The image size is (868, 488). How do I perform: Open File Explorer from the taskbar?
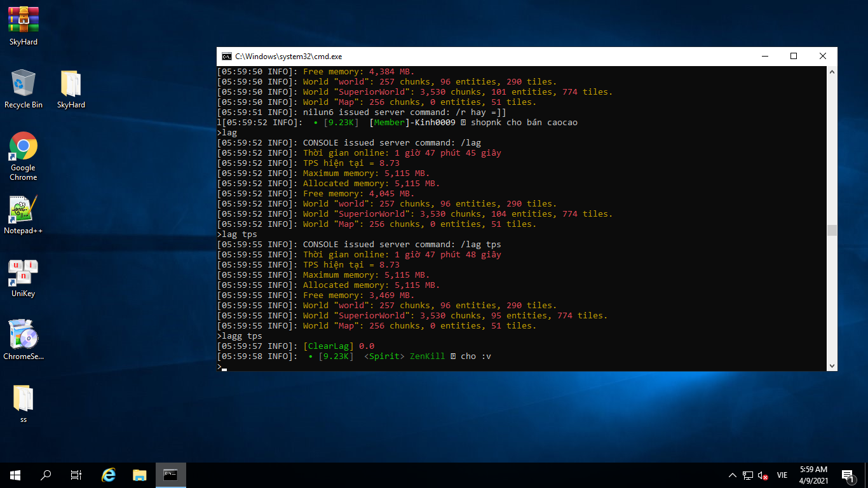coord(140,475)
